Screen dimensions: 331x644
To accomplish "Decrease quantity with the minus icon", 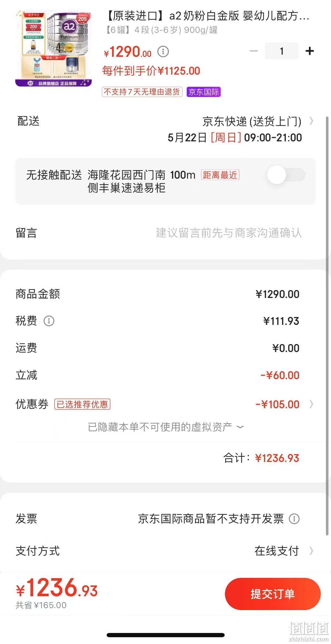I will click(x=254, y=51).
